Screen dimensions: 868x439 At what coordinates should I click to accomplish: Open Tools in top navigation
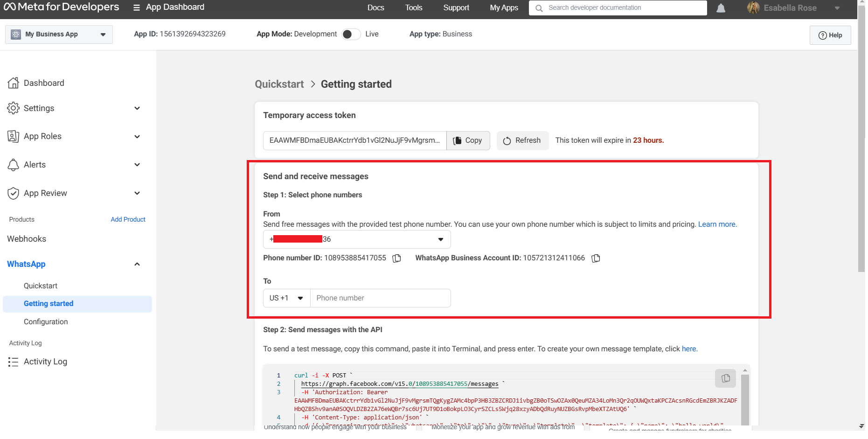[x=414, y=7]
